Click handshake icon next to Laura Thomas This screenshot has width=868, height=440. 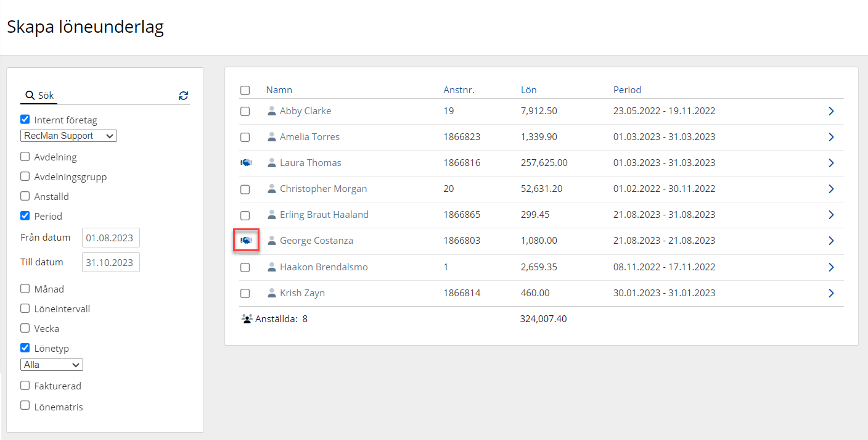(x=246, y=163)
